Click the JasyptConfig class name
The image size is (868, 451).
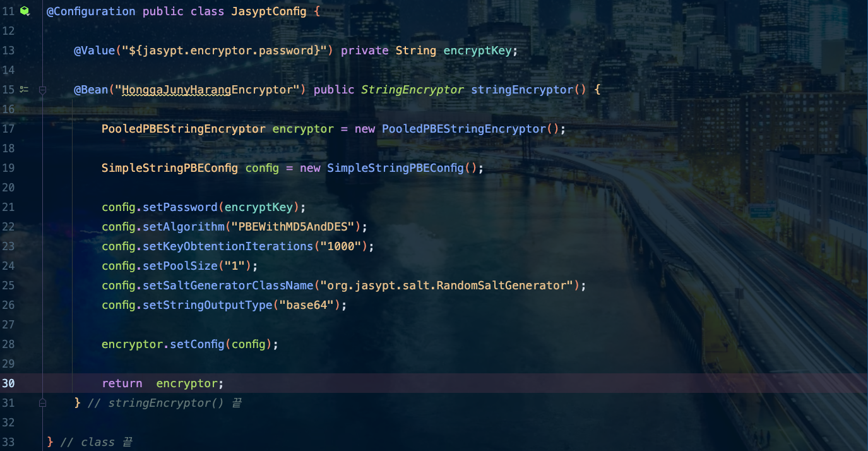(268, 11)
